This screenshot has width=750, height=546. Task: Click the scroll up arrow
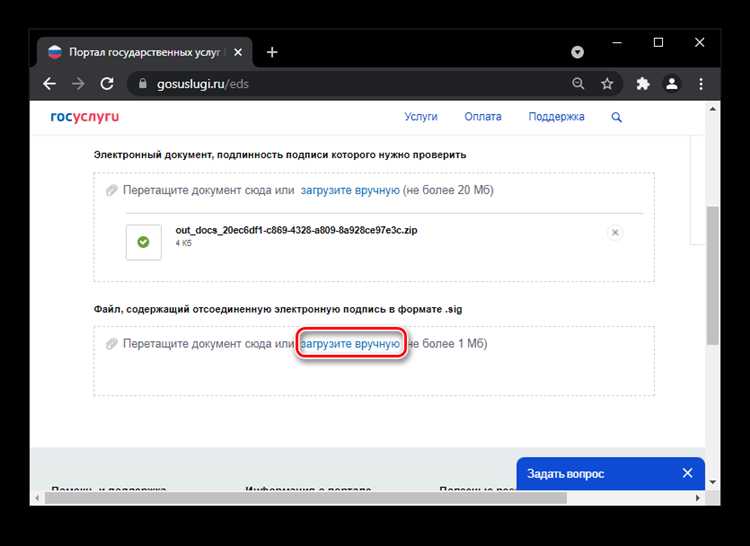713,109
